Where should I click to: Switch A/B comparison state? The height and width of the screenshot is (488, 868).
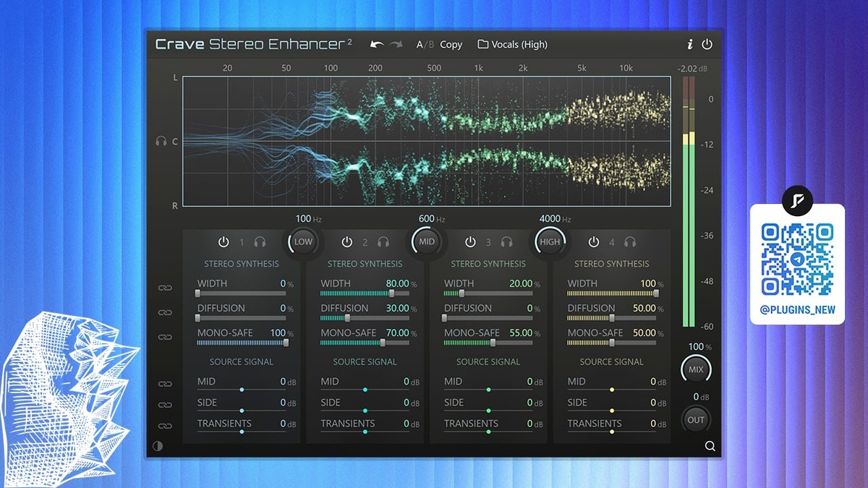(425, 44)
